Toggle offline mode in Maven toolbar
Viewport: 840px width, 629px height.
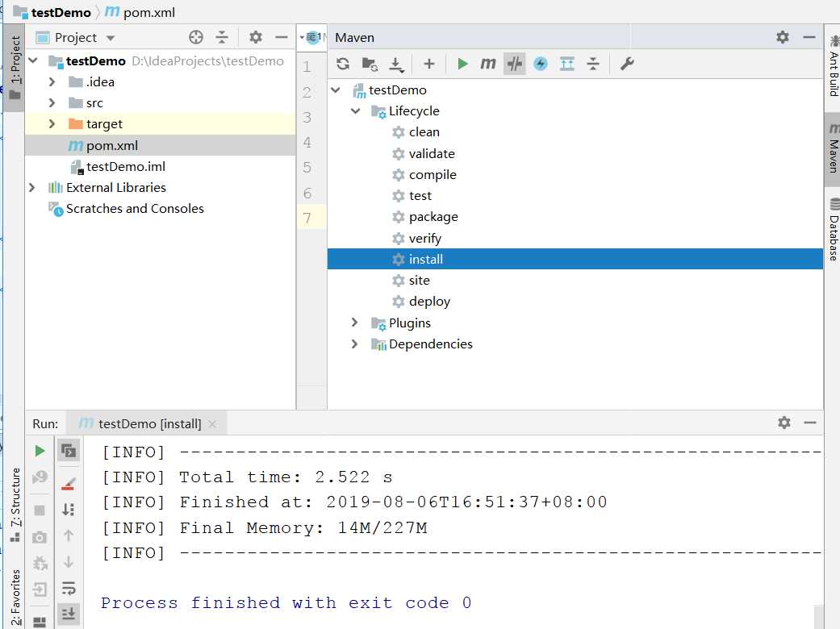(514, 65)
